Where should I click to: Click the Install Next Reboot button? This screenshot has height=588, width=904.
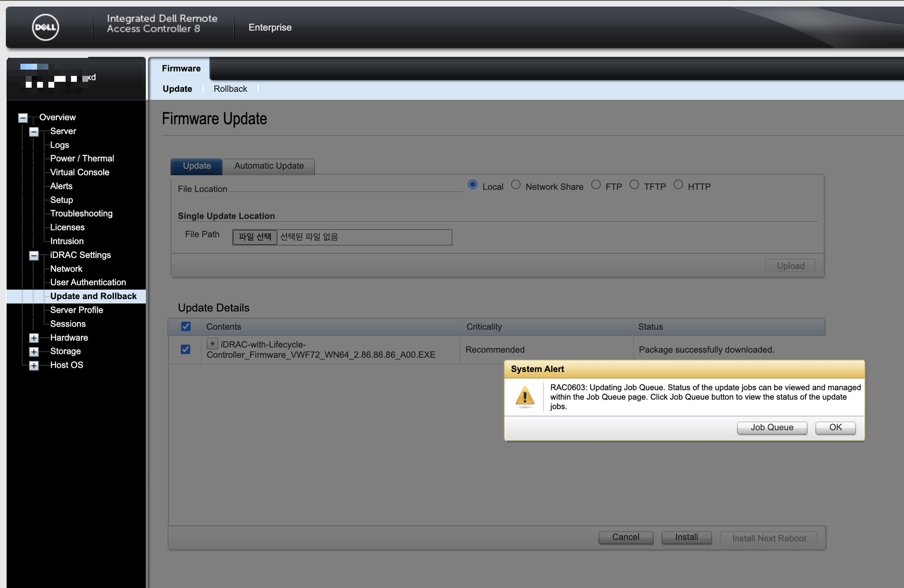click(769, 538)
